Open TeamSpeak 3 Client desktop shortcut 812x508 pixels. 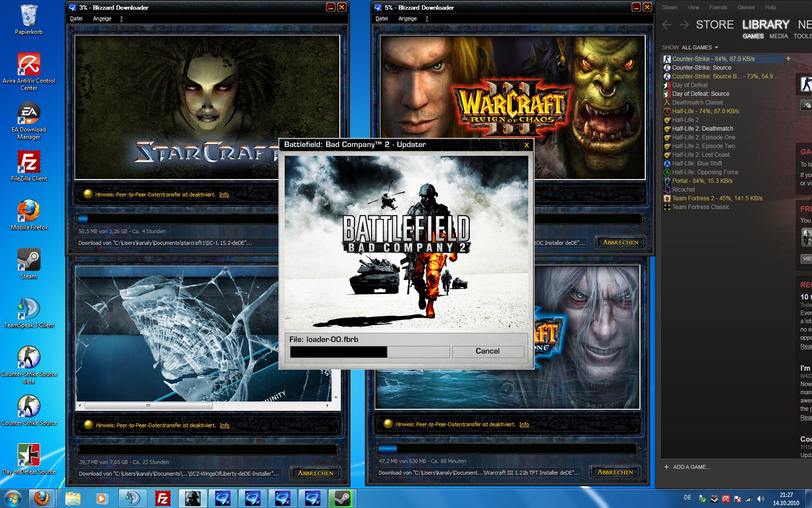tap(29, 310)
